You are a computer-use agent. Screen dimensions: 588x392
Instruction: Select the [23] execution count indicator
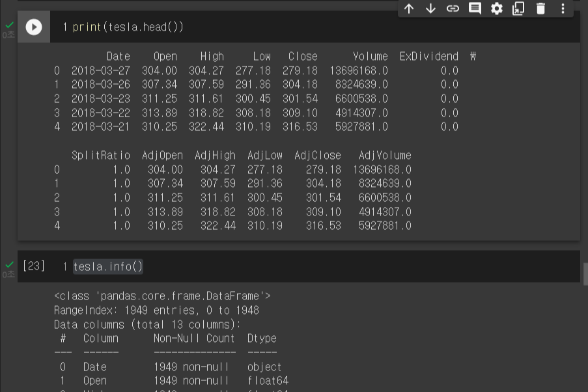pyautogui.click(x=34, y=266)
